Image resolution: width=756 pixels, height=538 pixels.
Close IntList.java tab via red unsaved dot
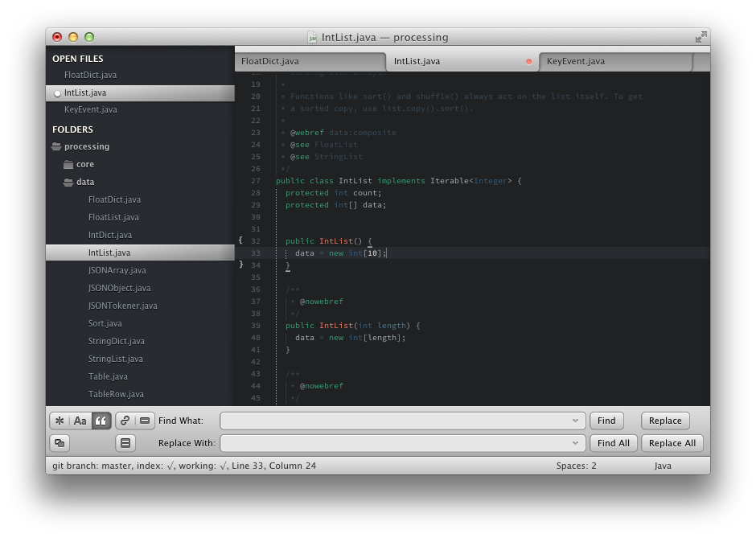(529, 62)
